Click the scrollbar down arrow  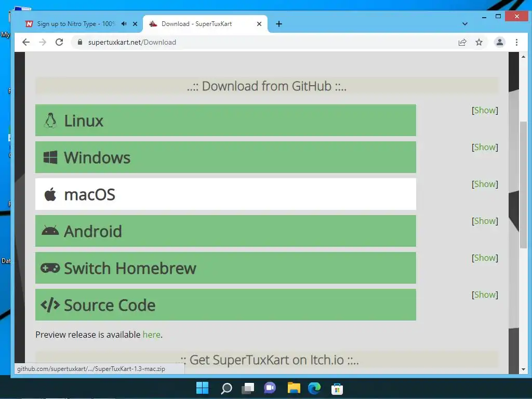coord(523,369)
